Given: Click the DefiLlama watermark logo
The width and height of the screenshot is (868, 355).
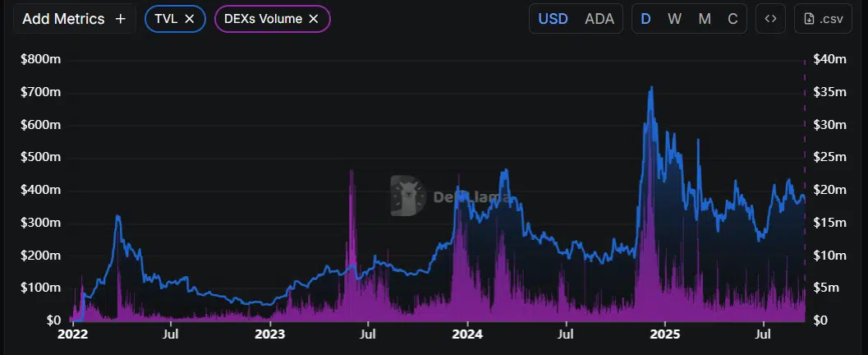Looking at the screenshot, I should coord(408,196).
